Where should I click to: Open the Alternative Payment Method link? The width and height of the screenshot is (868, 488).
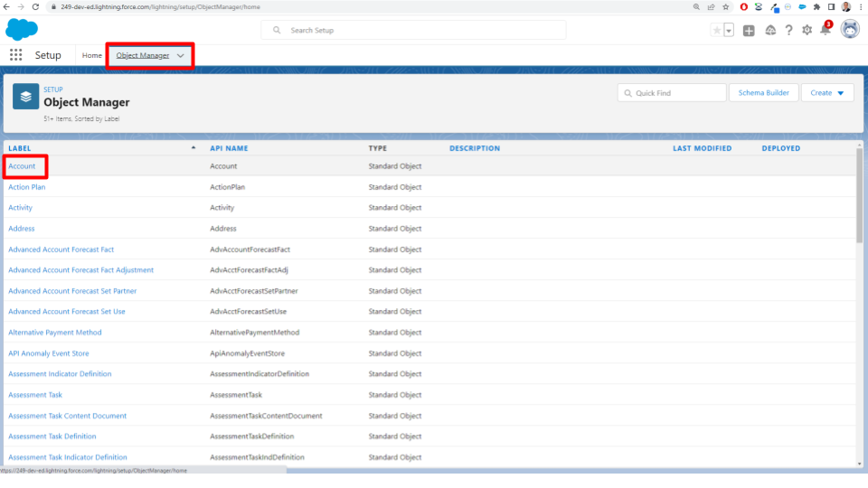[x=55, y=333]
